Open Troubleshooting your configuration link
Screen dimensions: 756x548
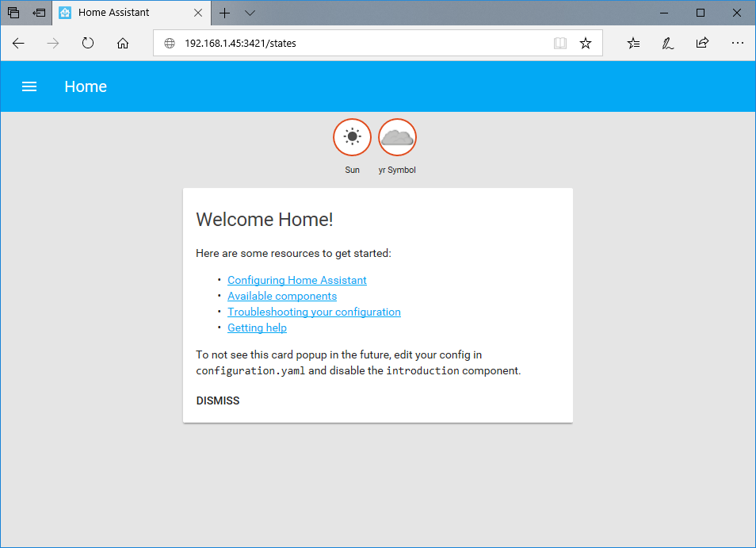tap(314, 312)
